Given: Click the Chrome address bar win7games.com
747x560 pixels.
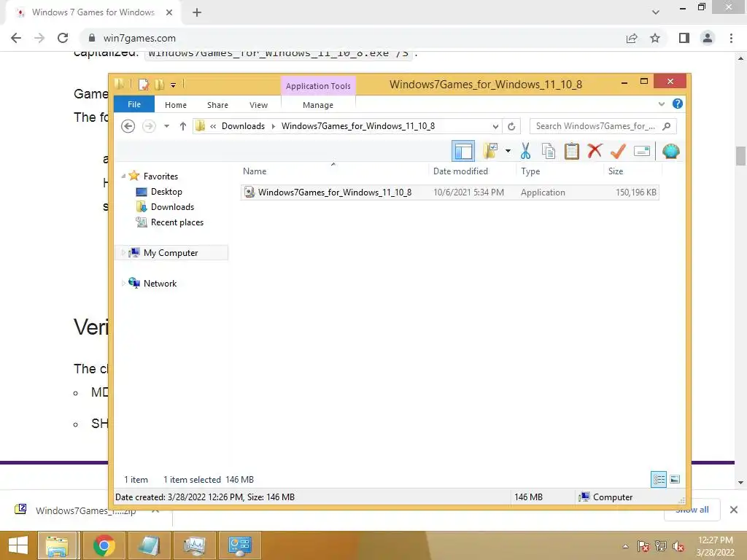Looking at the screenshot, I should pyautogui.click(x=139, y=38).
